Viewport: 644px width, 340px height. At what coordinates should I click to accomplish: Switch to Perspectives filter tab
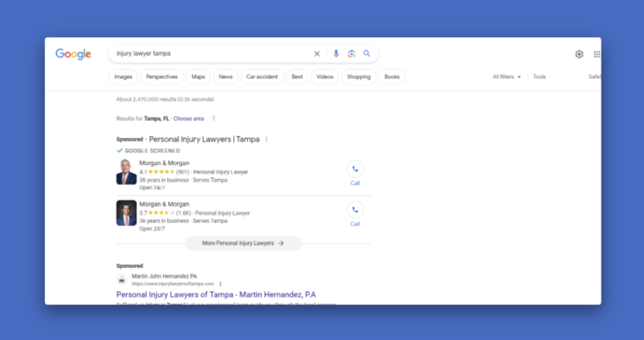coord(162,77)
